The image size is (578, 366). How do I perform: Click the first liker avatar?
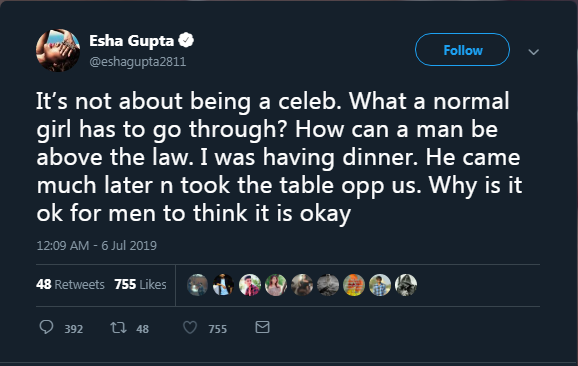click(x=197, y=285)
